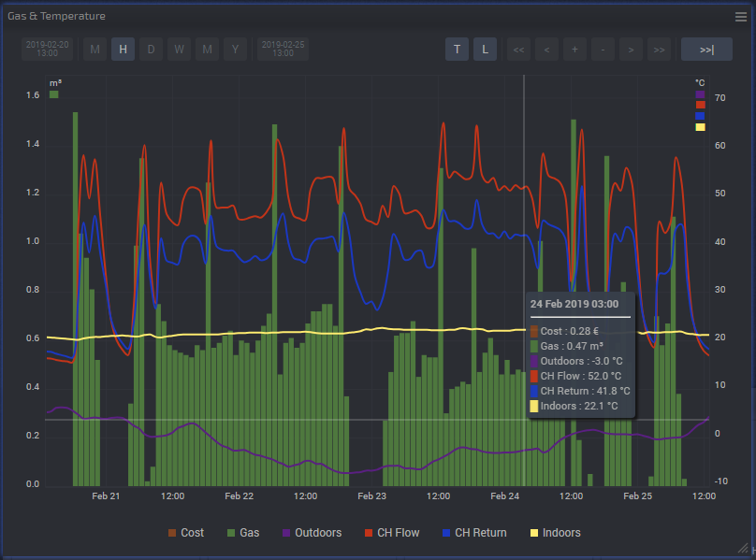Toggle Outdoors series in bottom legend

[x=312, y=533]
